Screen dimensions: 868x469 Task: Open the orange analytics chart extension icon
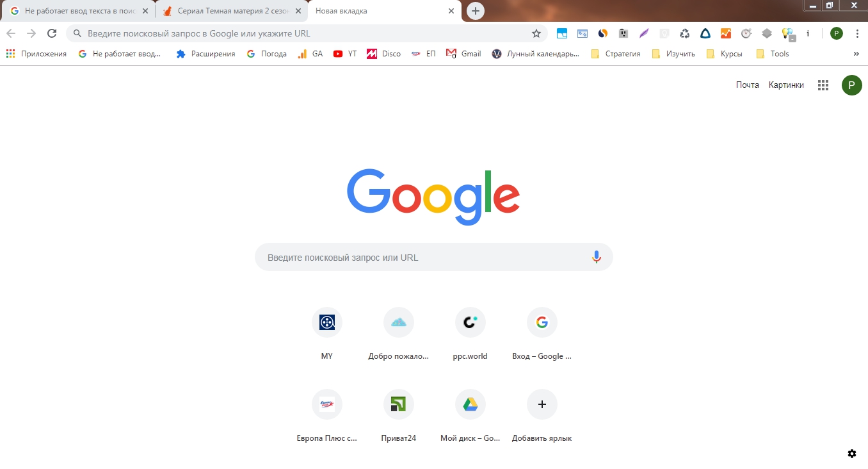tap(726, 33)
